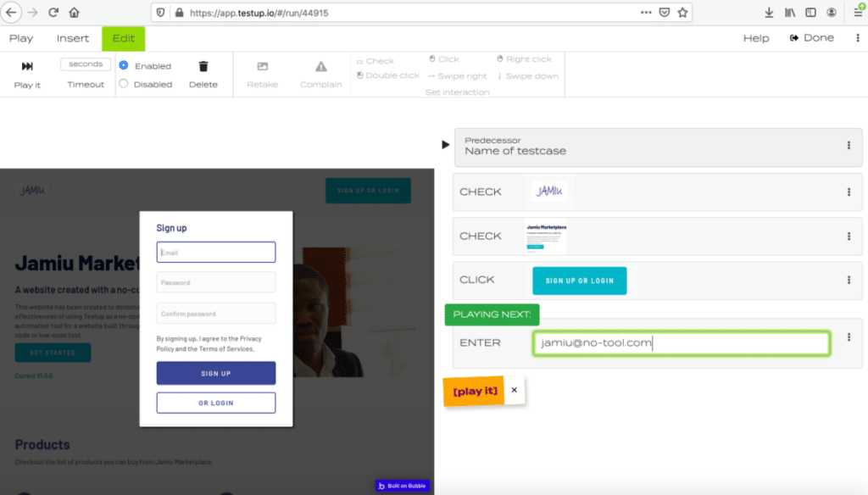Viewport: 868px width, 495px height.
Task: Open the browser hamburger menu
Action: tap(858, 12)
